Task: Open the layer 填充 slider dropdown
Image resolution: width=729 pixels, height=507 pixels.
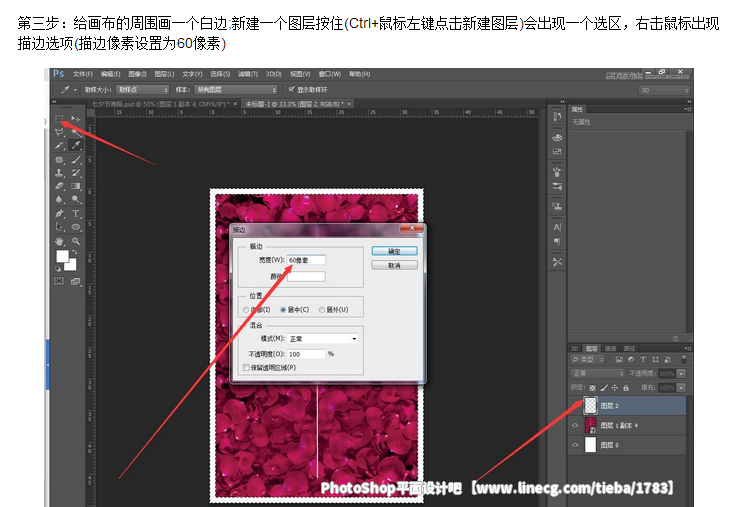Action: coord(681,388)
